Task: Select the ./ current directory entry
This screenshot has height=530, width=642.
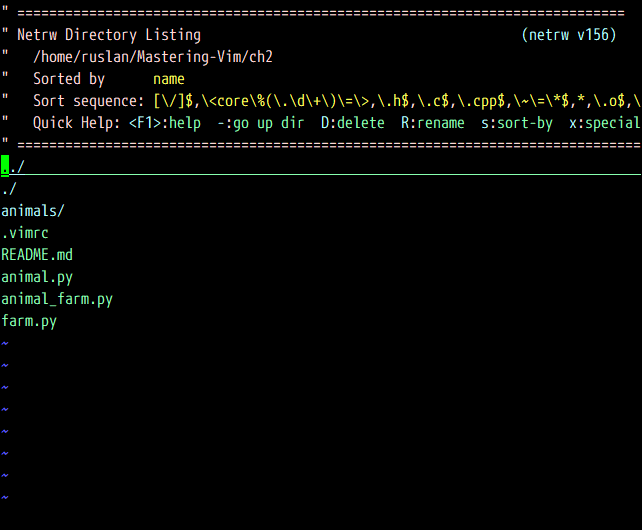Action: click(9, 188)
